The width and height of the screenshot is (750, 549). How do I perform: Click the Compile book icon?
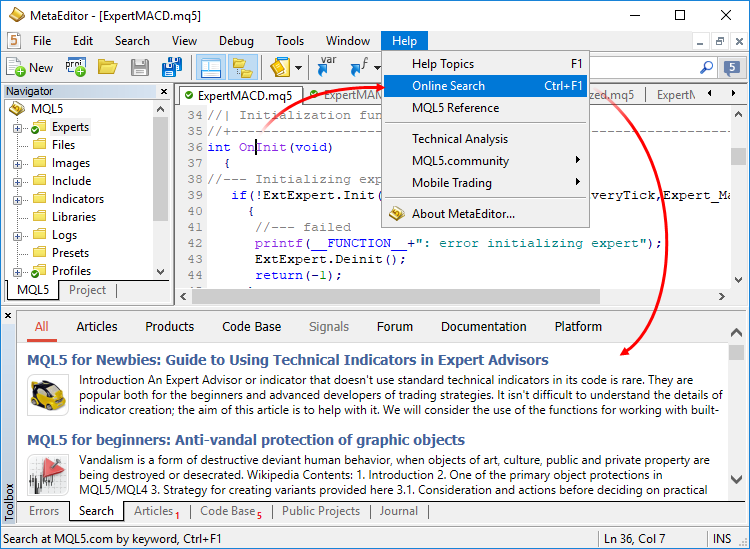pyautogui.click(x=280, y=67)
